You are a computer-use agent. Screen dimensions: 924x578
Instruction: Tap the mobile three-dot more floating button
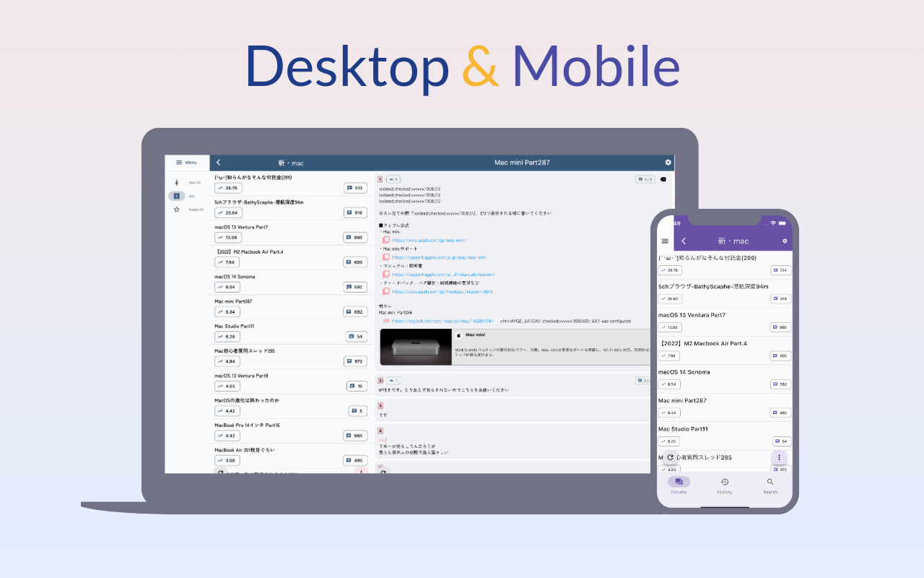point(779,457)
